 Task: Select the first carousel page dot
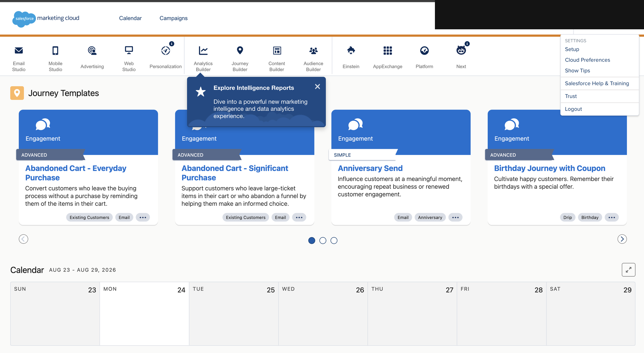pos(312,241)
